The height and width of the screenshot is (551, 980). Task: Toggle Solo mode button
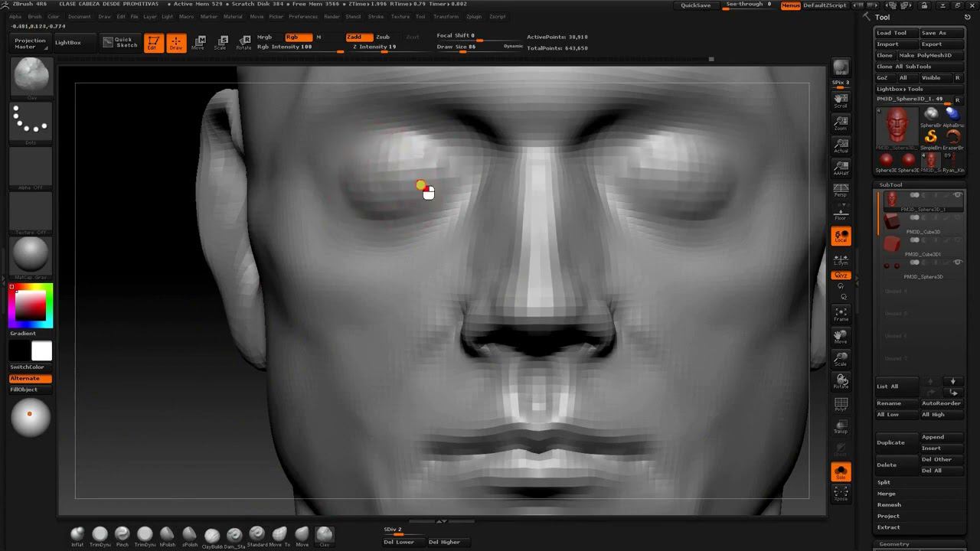point(841,471)
